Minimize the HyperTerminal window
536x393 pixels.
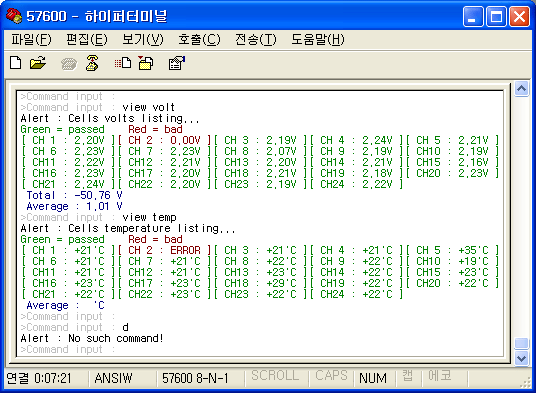click(x=473, y=16)
